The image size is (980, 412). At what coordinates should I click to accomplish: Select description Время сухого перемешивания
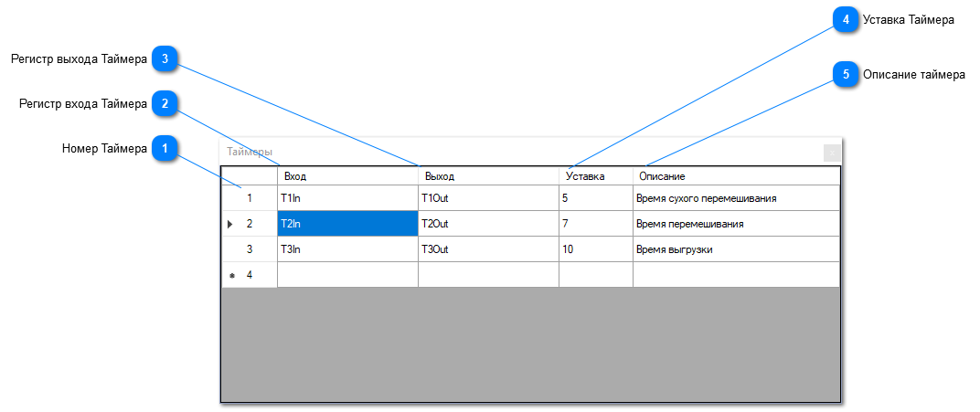(736, 198)
